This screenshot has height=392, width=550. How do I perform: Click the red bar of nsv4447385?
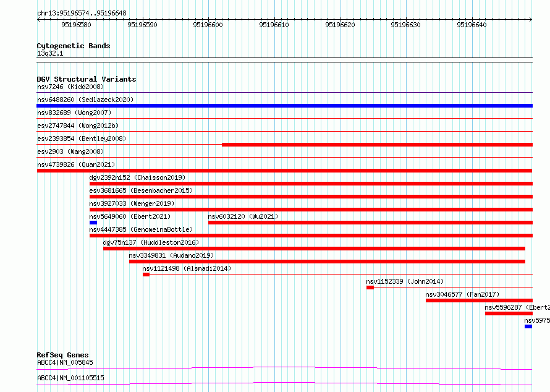(311, 236)
